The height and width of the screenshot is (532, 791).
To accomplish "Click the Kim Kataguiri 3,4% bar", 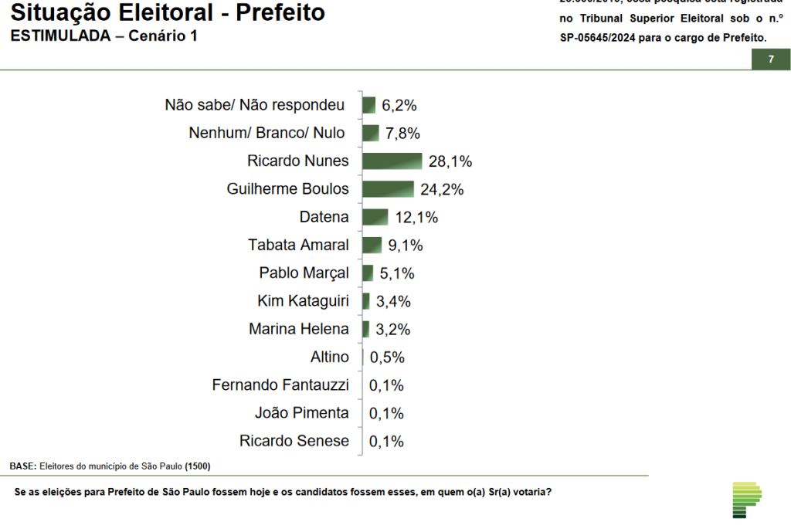I will (365, 301).
